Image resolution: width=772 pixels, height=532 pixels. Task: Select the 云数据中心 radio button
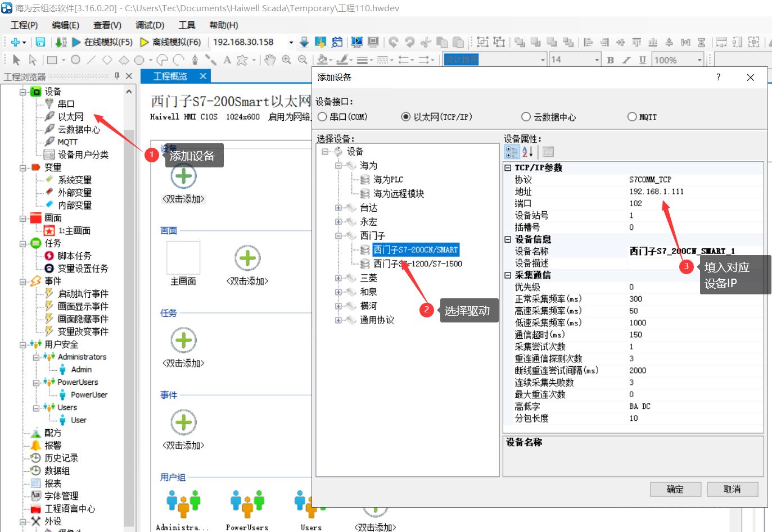[526, 117]
